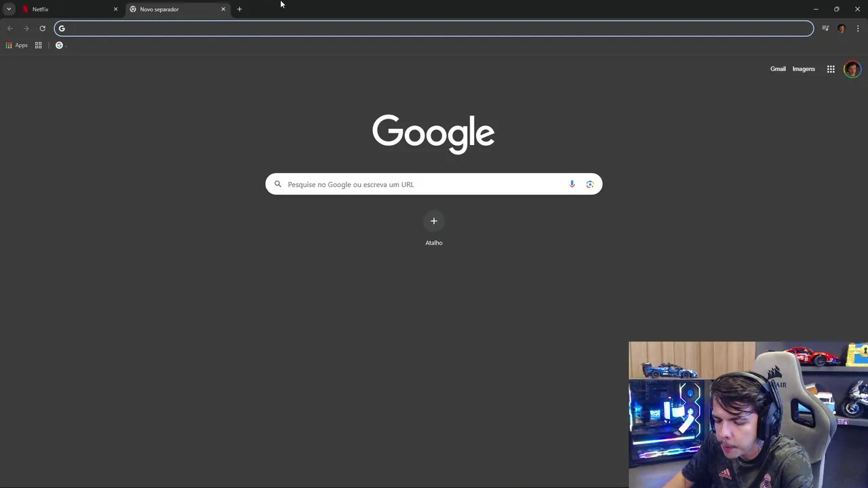Open Chrome's three-dot menu
Viewport: 868px width, 488px height.
(x=858, y=28)
